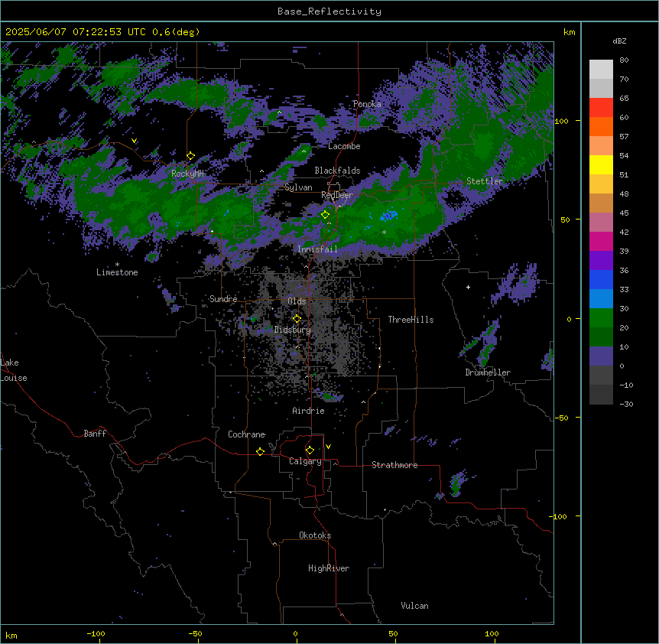Click the Strathmore city label
The image size is (659, 644).
tap(394, 465)
